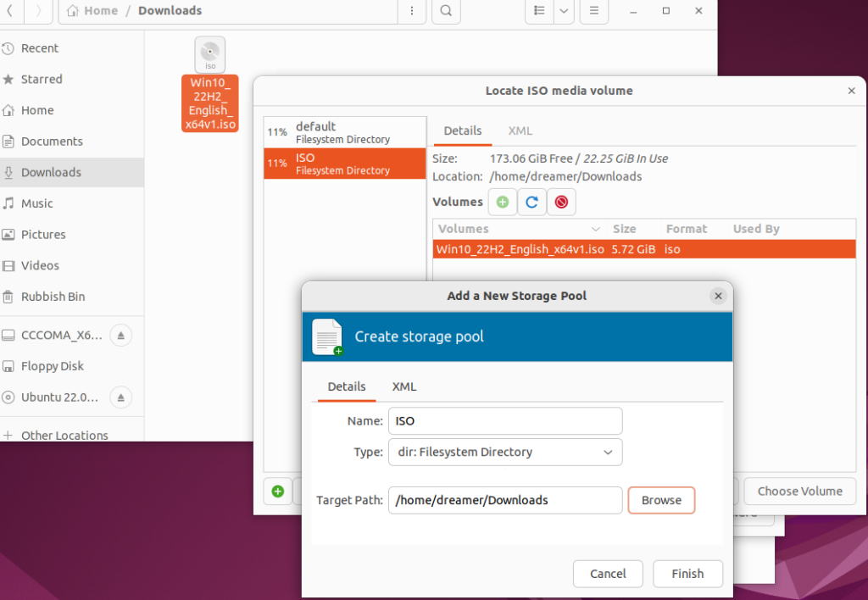This screenshot has width=868, height=600.
Task: Refresh the volume list
Action: [532, 202]
